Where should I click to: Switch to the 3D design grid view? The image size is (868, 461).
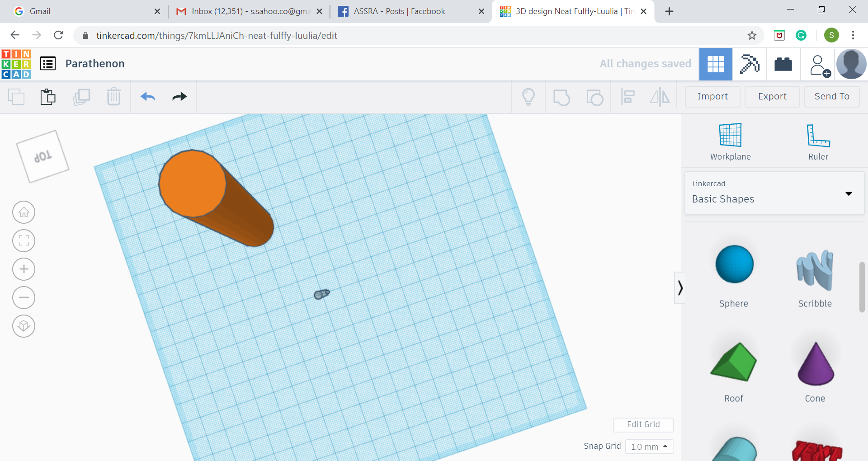coord(716,64)
